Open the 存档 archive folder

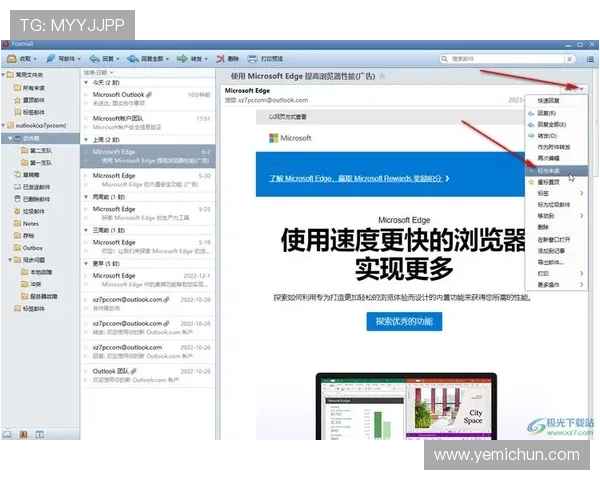click(24, 235)
